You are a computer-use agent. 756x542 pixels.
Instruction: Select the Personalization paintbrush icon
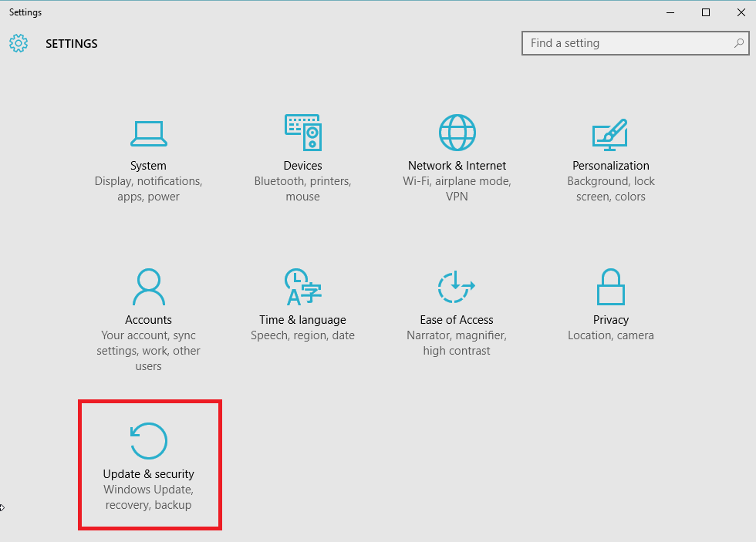tap(610, 133)
